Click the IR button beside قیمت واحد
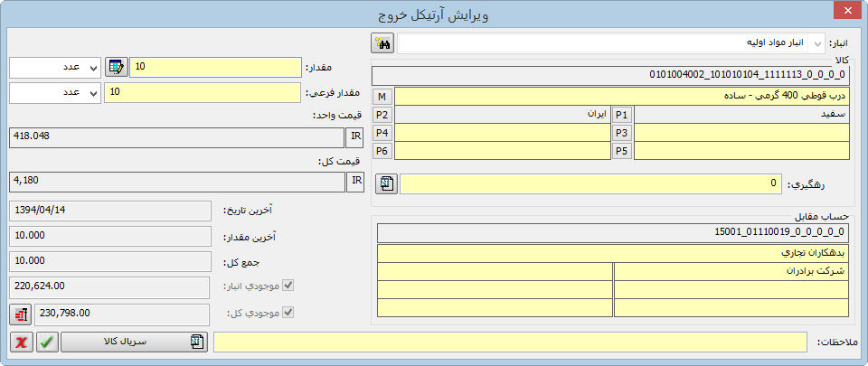Image resolution: width=868 pixels, height=366 pixels. coord(357,137)
